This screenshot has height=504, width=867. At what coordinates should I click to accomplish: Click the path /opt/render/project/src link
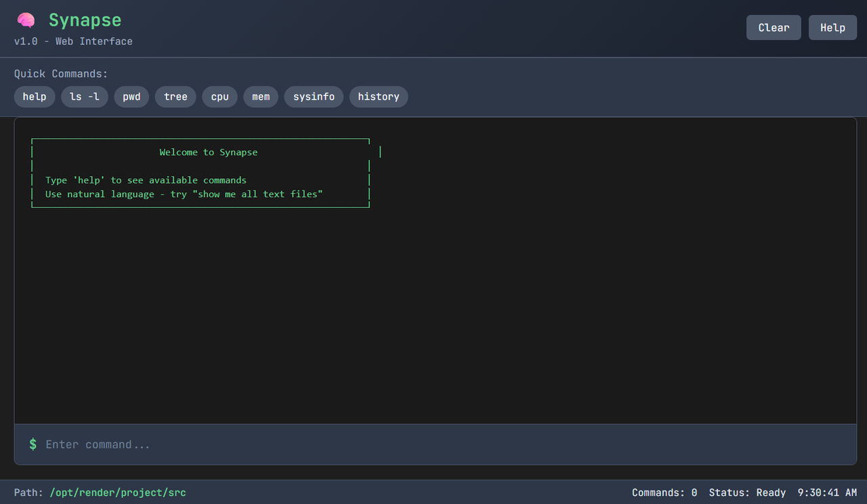coord(118,492)
